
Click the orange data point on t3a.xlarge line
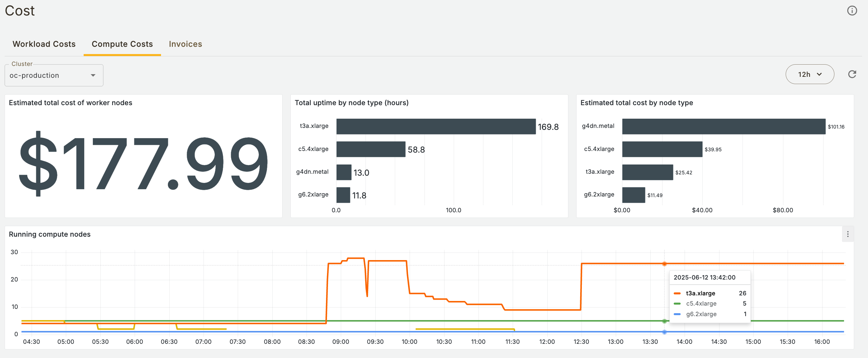664,263
